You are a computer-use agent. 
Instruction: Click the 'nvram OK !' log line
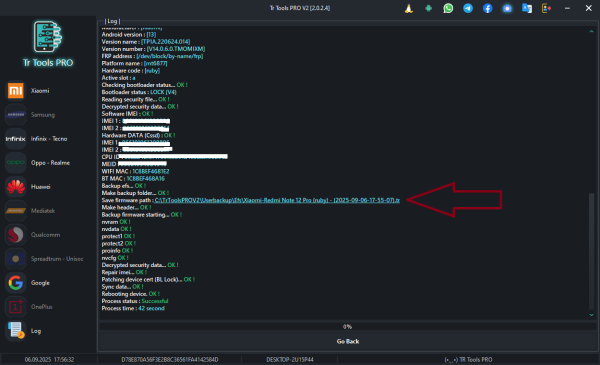(x=116, y=222)
